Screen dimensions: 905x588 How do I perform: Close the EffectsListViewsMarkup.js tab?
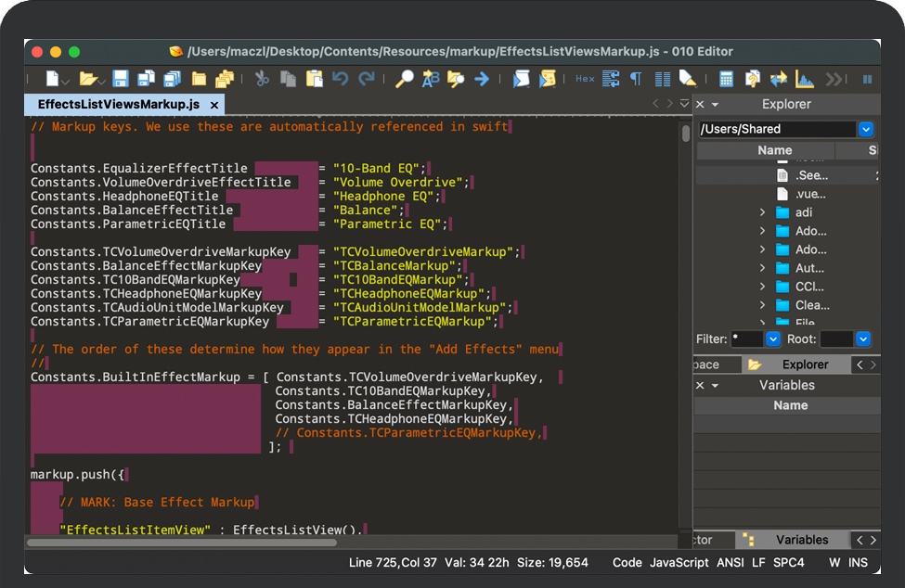[214, 106]
